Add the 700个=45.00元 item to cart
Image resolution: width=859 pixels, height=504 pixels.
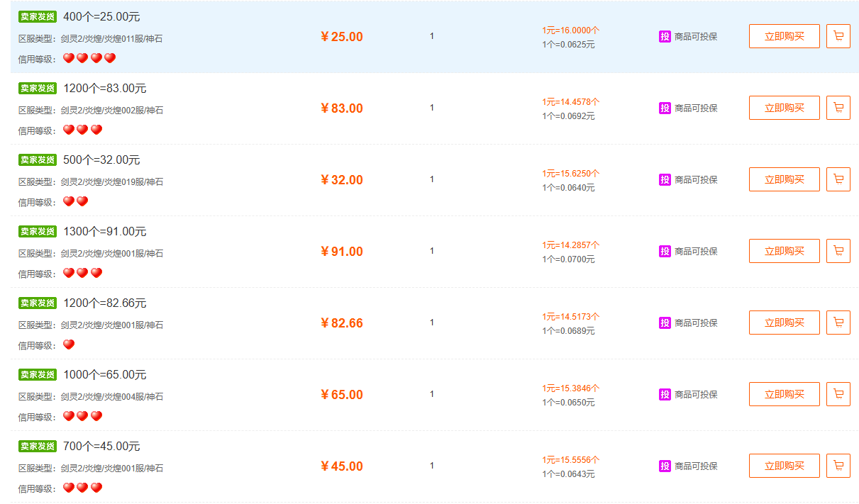tap(838, 466)
